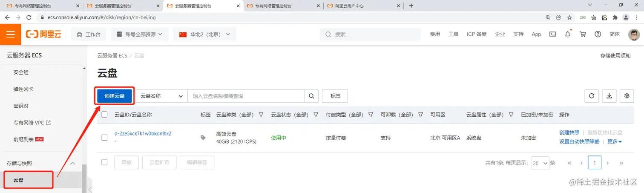644x193 pixels.
Task: Click the search magnifier button beside disk query
Action: (311, 96)
